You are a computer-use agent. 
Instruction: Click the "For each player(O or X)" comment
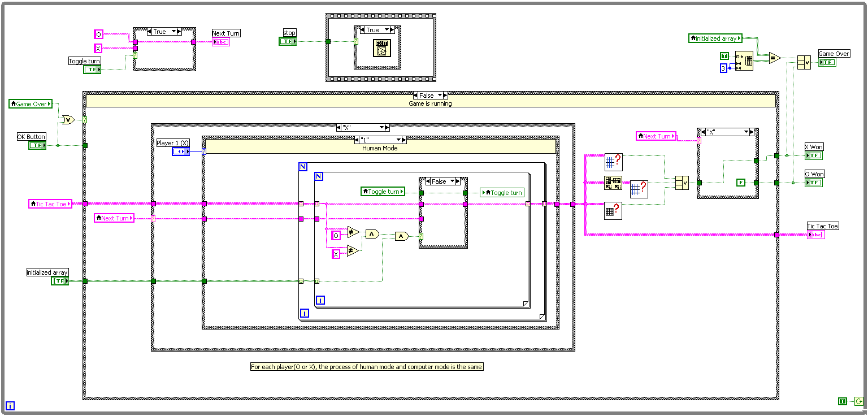(367, 367)
